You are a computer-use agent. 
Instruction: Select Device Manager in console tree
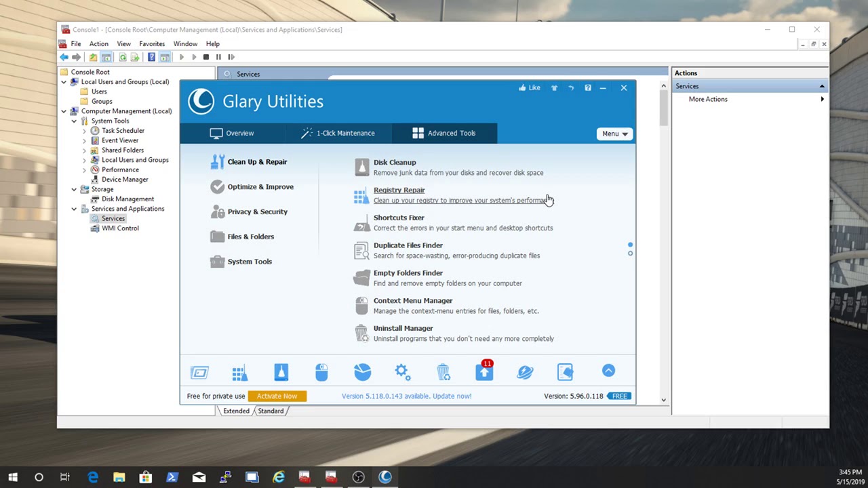pos(125,180)
